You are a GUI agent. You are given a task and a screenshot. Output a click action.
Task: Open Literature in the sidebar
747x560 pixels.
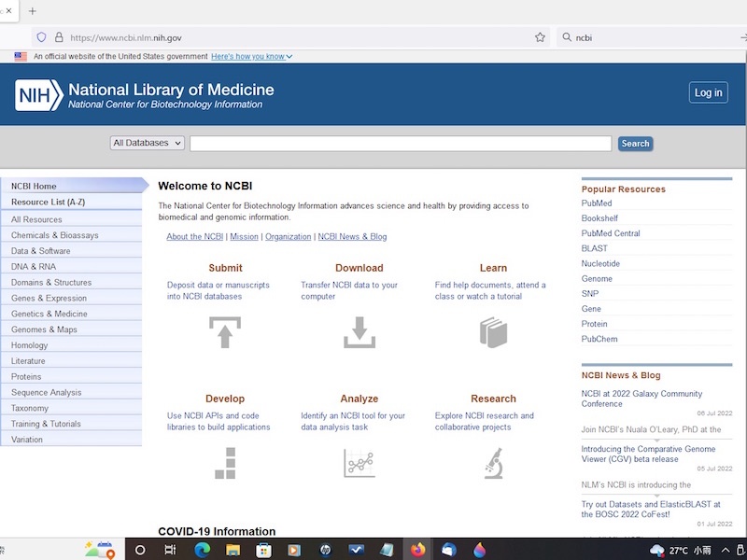[72, 360]
